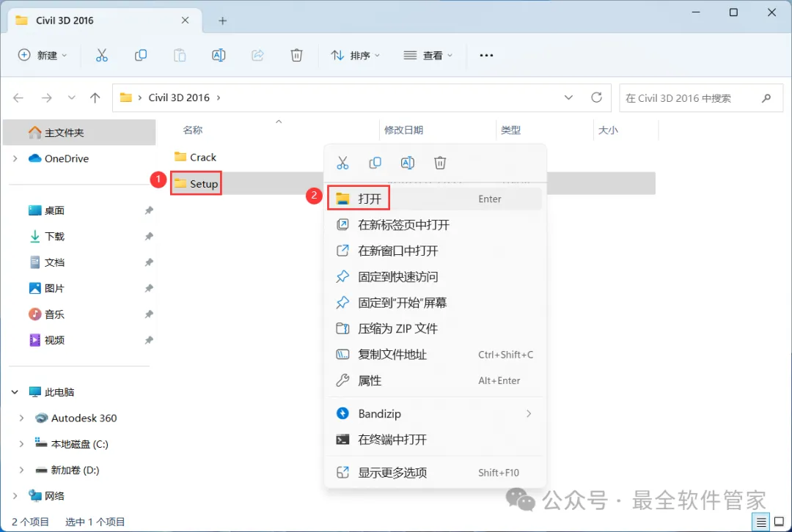Viewport: 792px width, 532px height.
Task: Expand the address bar history dropdown
Action: point(569,97)
